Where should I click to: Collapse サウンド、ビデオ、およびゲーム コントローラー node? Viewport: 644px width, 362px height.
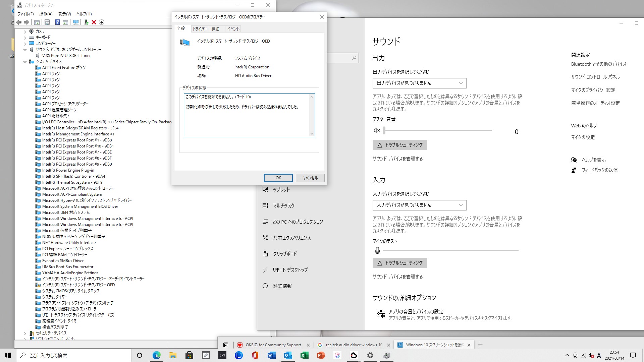25,50
